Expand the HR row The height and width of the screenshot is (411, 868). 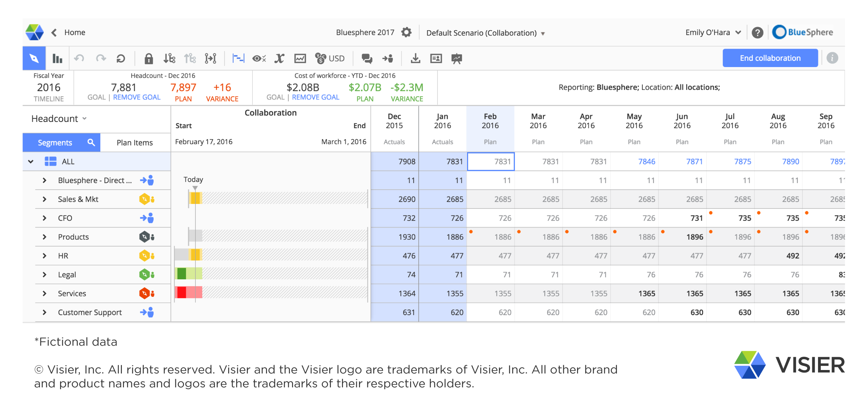point(44,256)
